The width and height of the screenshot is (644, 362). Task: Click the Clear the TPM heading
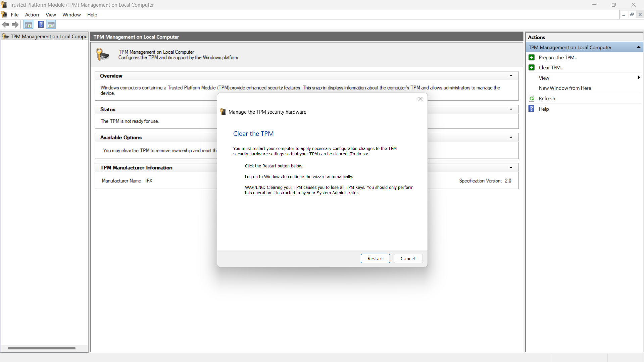253,134
